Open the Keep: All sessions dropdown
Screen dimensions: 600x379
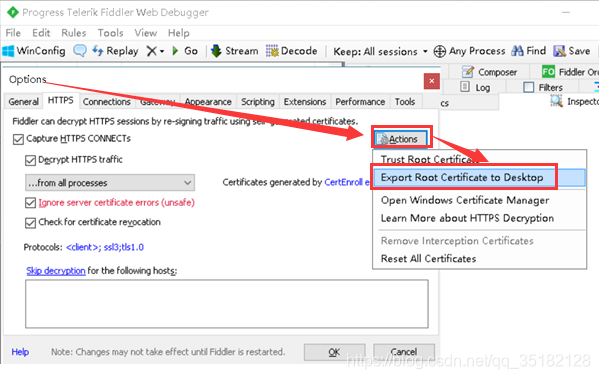(380, 51)
